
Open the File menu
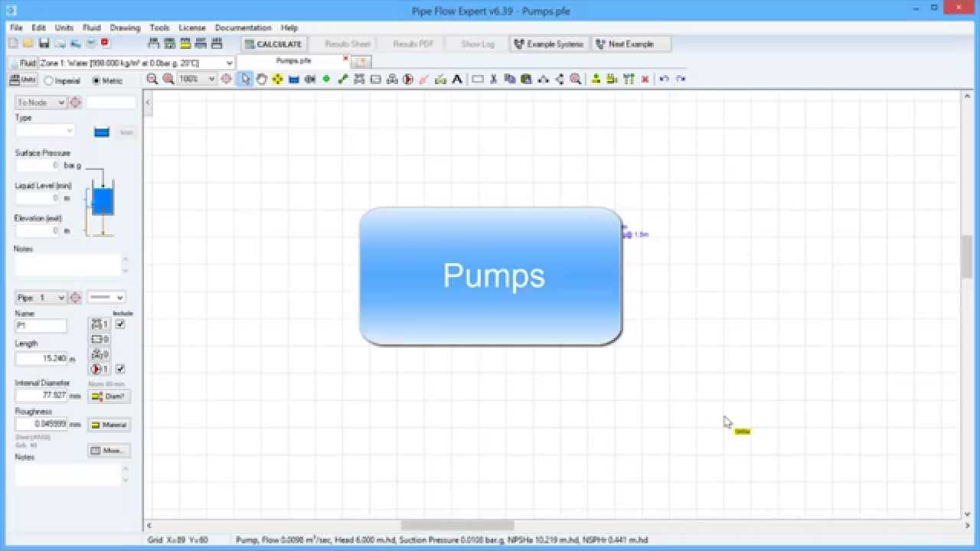click(16, 28)
